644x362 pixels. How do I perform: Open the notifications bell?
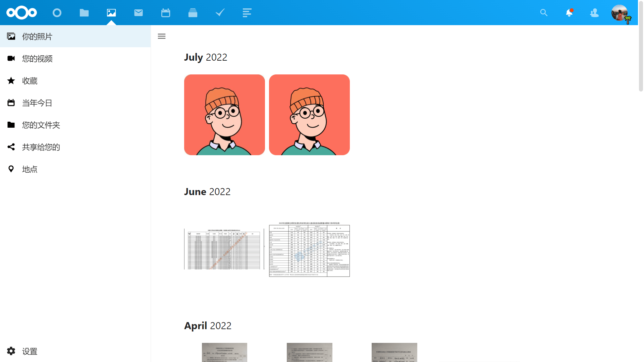(x=569, y=13)
